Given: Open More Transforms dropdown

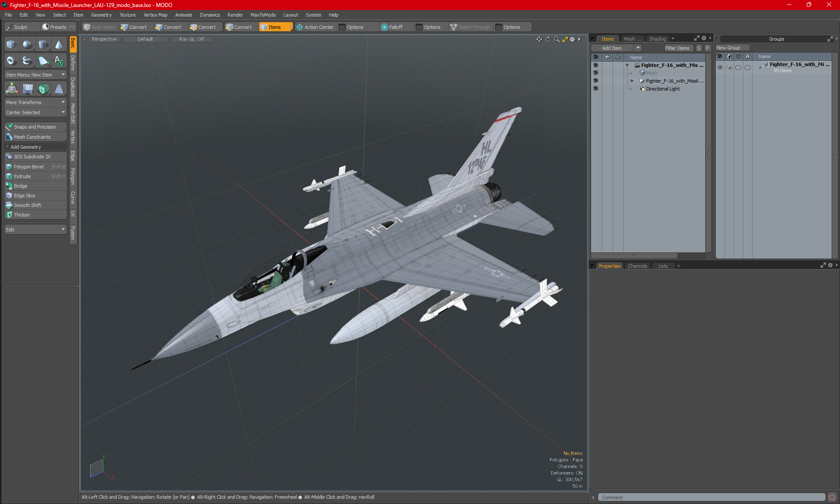Looking at the screenshot, I should click(x=35, y=102).
